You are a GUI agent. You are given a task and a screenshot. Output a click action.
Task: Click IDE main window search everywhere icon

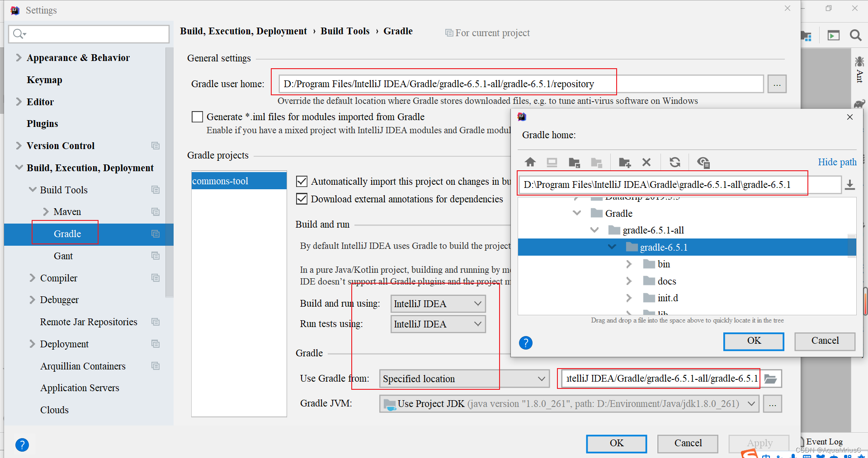(855, 35)
